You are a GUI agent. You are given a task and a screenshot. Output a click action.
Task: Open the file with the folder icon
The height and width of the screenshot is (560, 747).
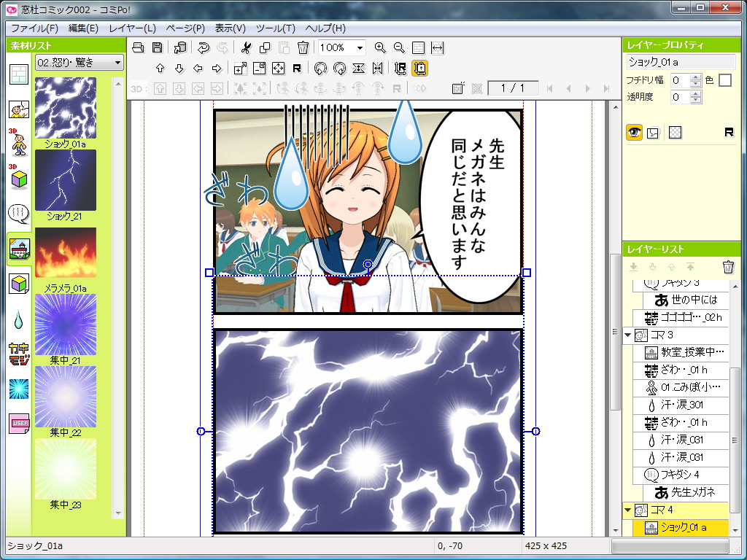pos(138,47)
